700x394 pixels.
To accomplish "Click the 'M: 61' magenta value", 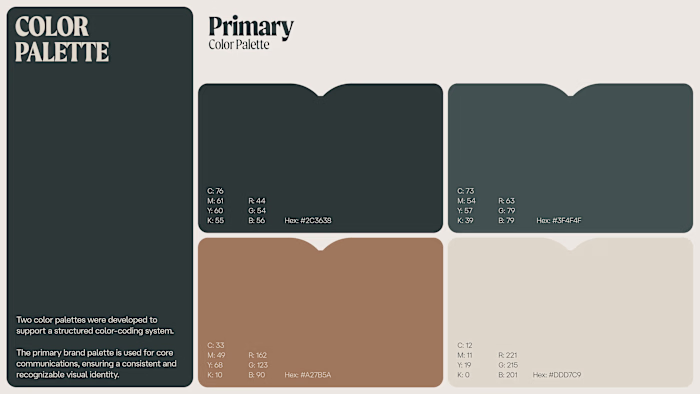I will point(215,201).
